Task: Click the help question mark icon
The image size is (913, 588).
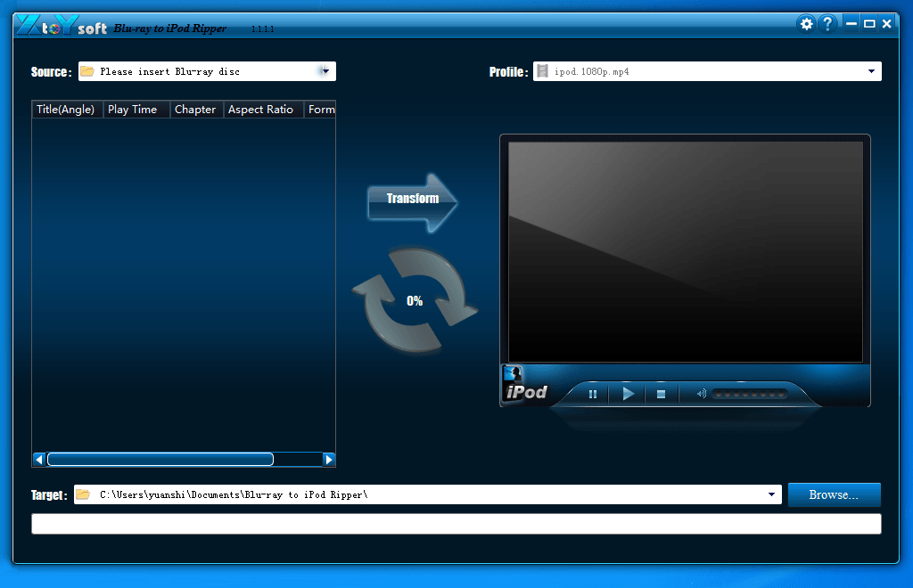Action: (827, 24)
